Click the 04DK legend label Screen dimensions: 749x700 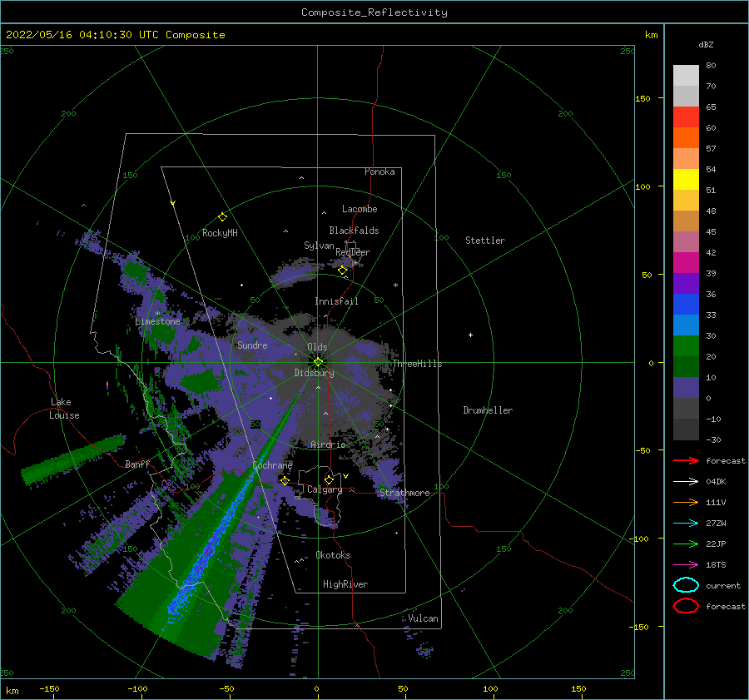pyautogui.click(x=716, y=482)
